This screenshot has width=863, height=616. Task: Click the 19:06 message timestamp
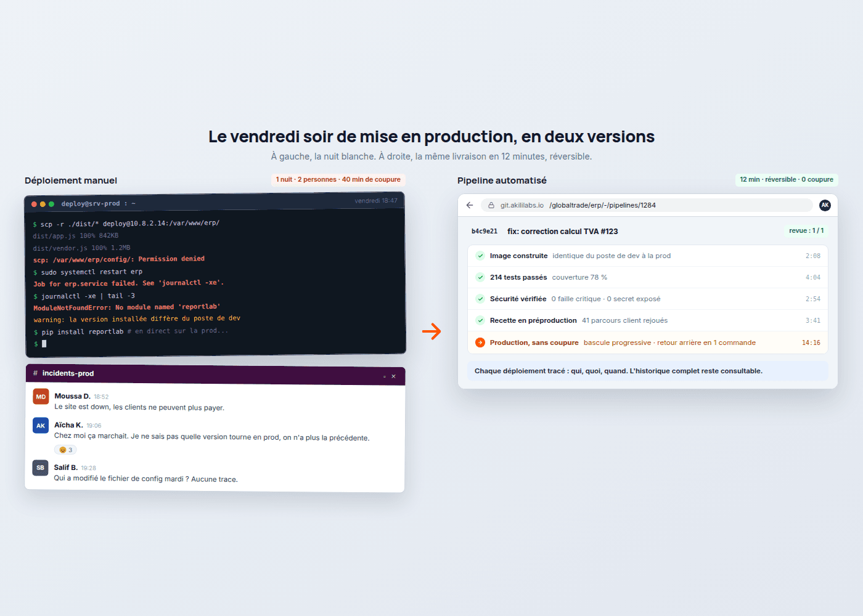click(94, 426)
